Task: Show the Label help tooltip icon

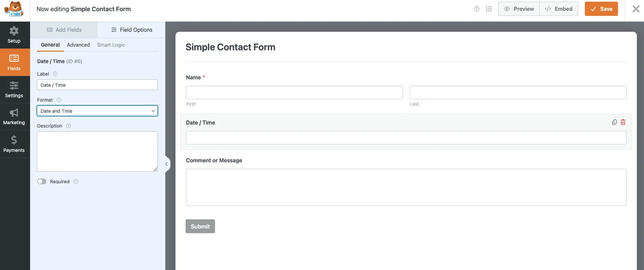Action: click(x=56, y=74)
